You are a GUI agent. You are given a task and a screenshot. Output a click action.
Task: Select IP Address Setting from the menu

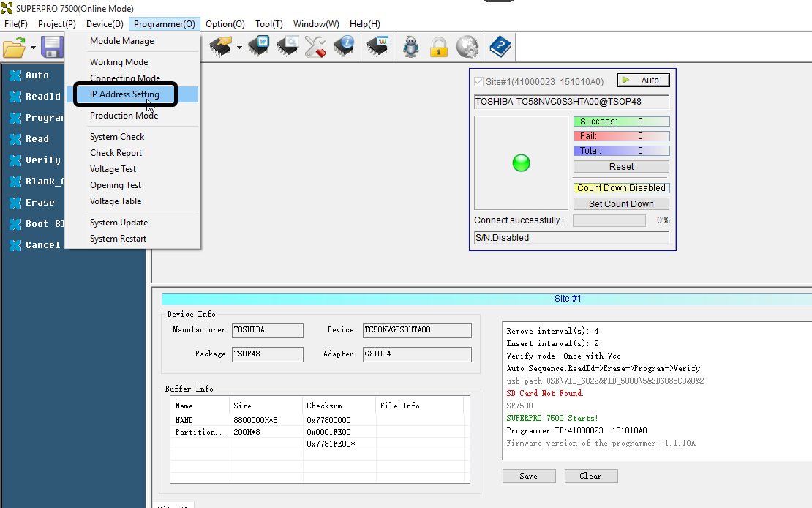(124, 94)
